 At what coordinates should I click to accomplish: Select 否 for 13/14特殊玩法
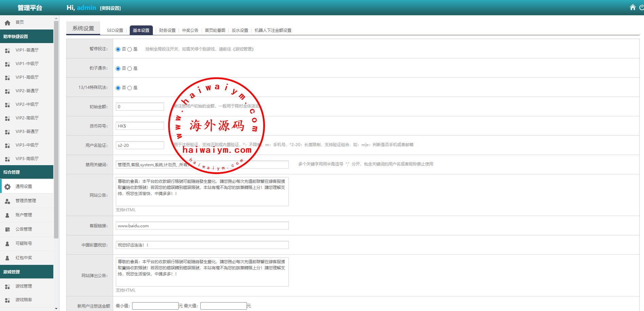pos(118,88)
